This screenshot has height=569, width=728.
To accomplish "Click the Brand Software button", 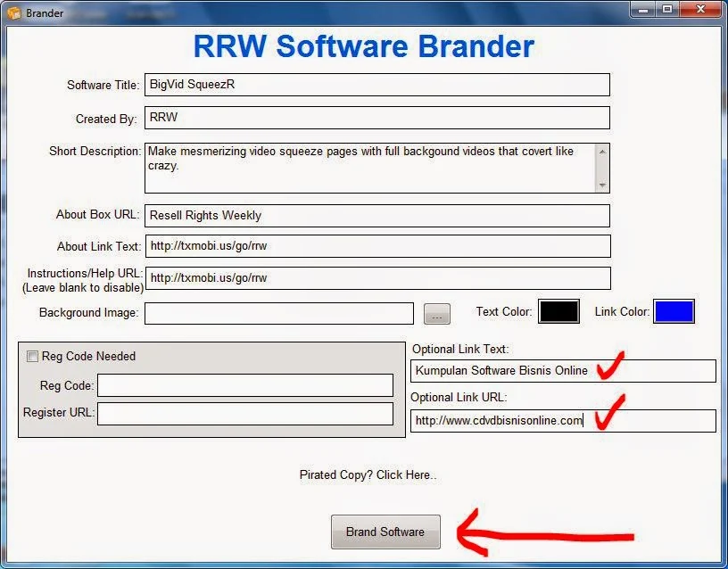I will click(x=385, y=532).
